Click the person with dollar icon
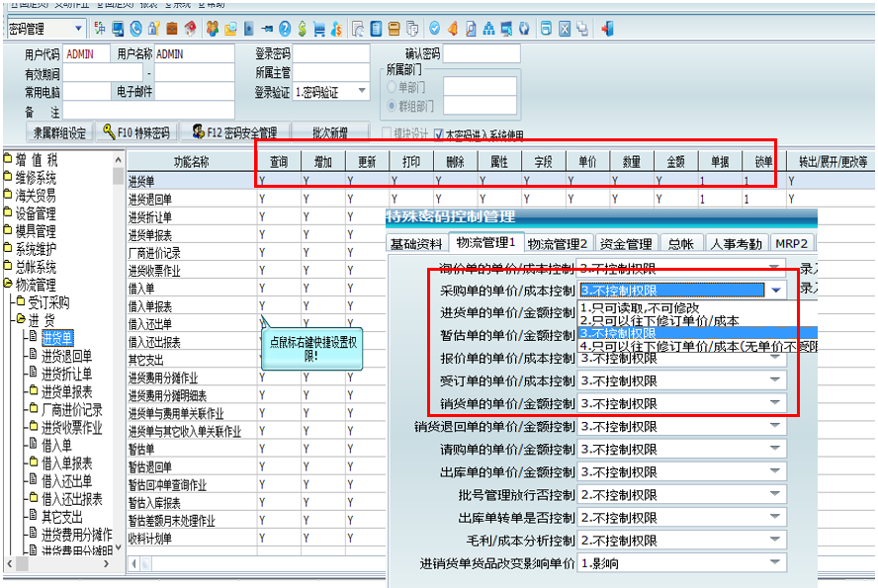Screen dimensions: 878x588 click(336, 28)
